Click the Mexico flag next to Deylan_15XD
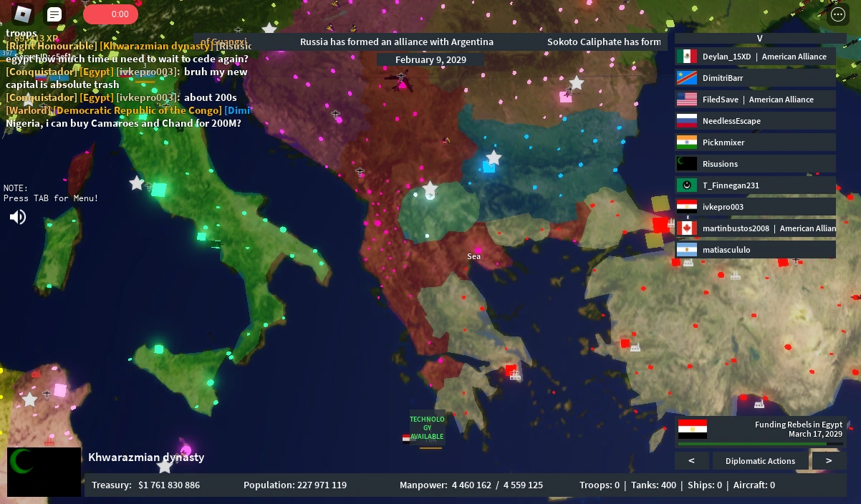This screenshot has width=861, height=504. click(x=686, y=56)
